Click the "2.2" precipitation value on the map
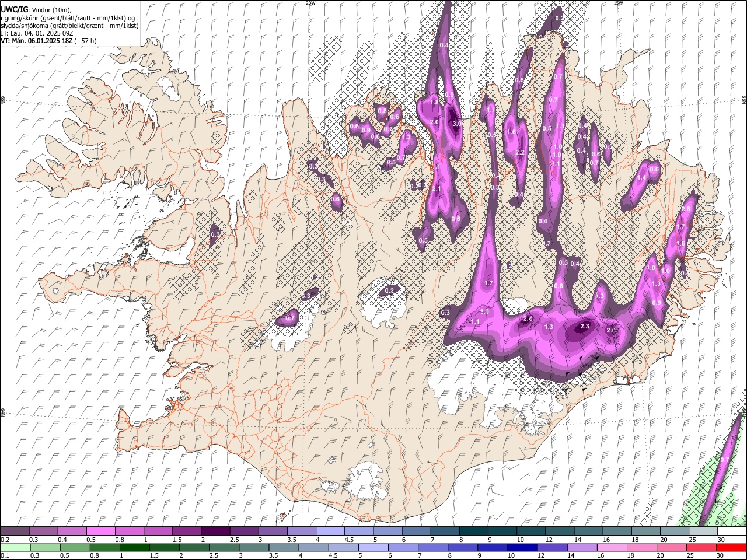Screen dimensions: 747x560 [x=521, y=153]
